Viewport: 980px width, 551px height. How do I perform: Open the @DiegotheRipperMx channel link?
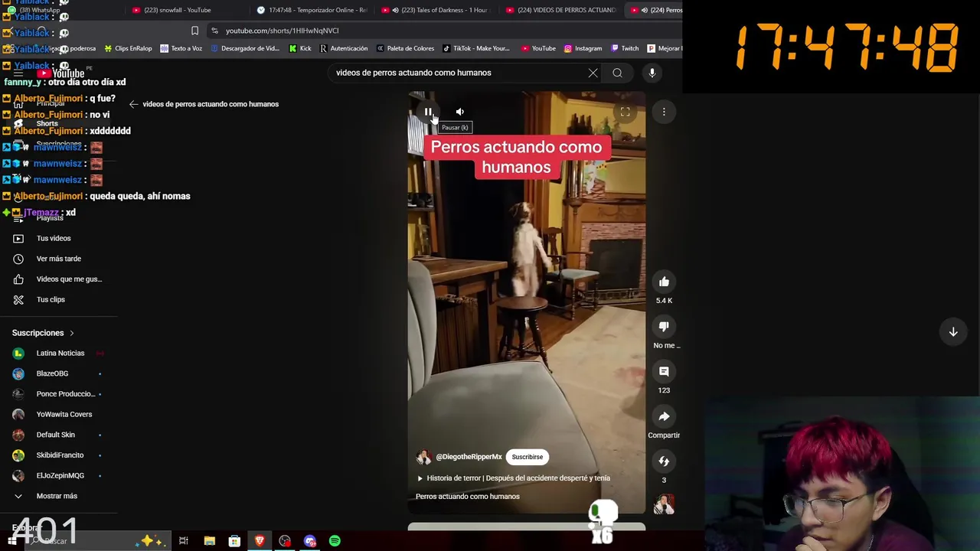[x=469, y=457]
